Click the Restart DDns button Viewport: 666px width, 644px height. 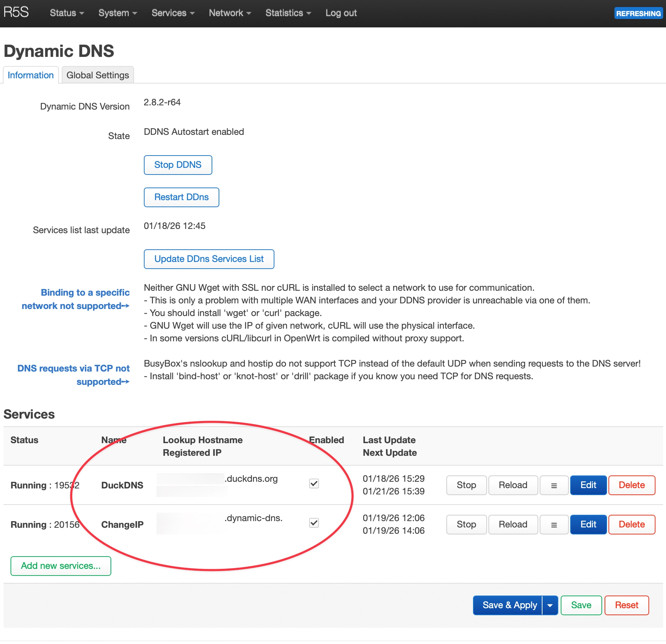(181, 197)
